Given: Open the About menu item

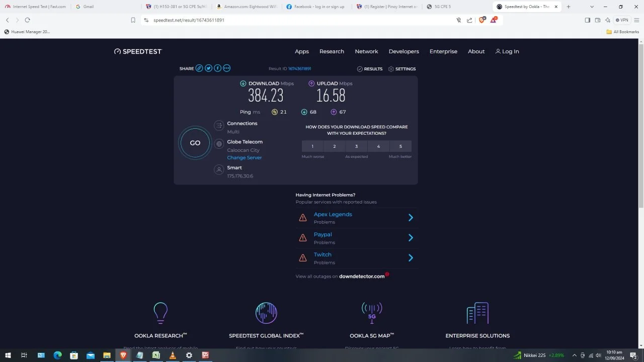Looking at the screenshot, I should tap(476, 51).
